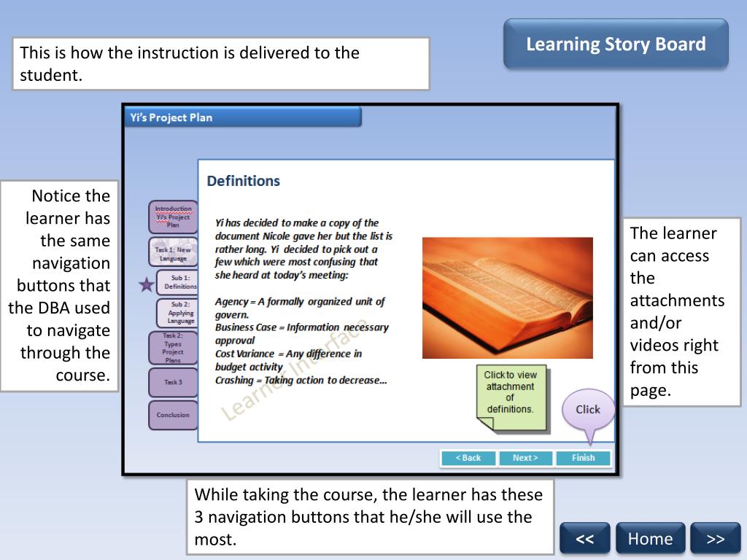
Task: Click the Finish course button
Action: click(583, 458)
